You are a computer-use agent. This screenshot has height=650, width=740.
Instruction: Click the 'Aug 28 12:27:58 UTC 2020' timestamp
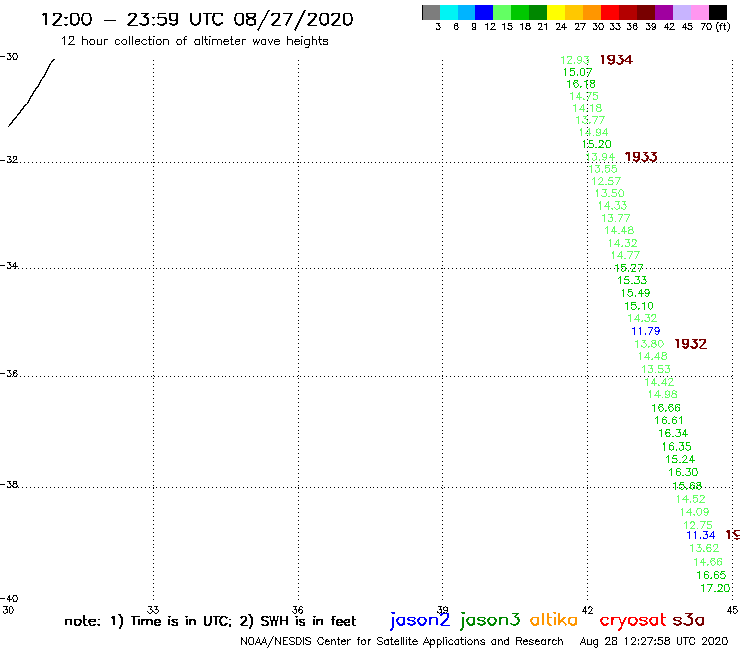654,642
